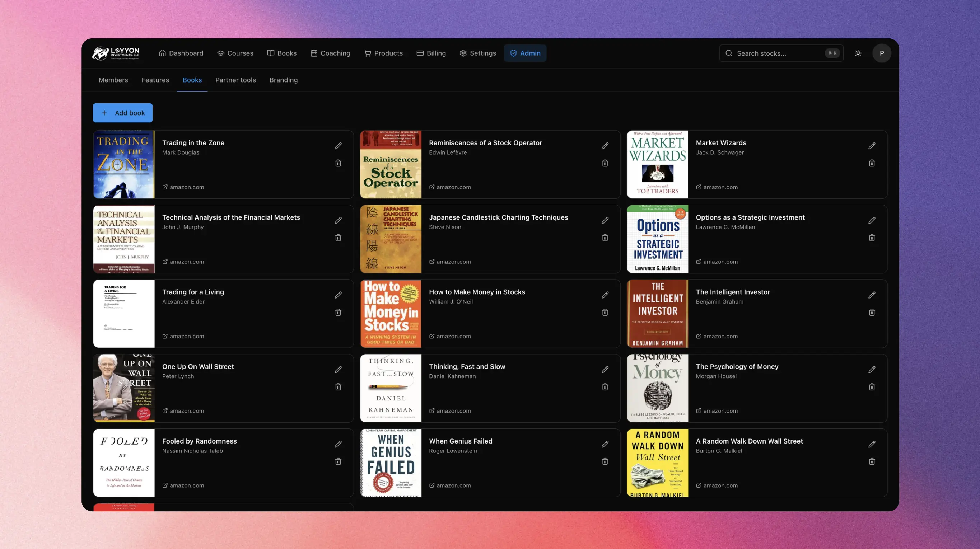Viewport: 980px width, 549px height.
Task: Edit Options as a Strategic Investment
Action: 872,221
